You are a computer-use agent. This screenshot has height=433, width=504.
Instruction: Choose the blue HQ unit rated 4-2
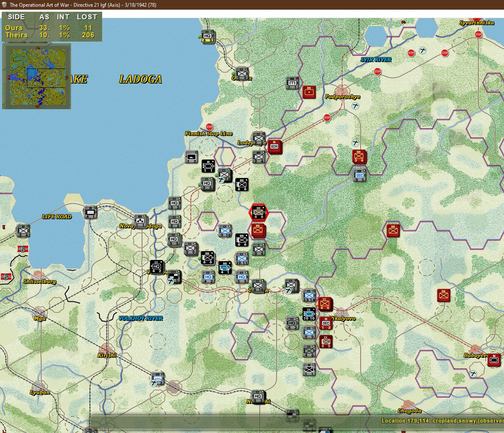[x=208, y=277]
